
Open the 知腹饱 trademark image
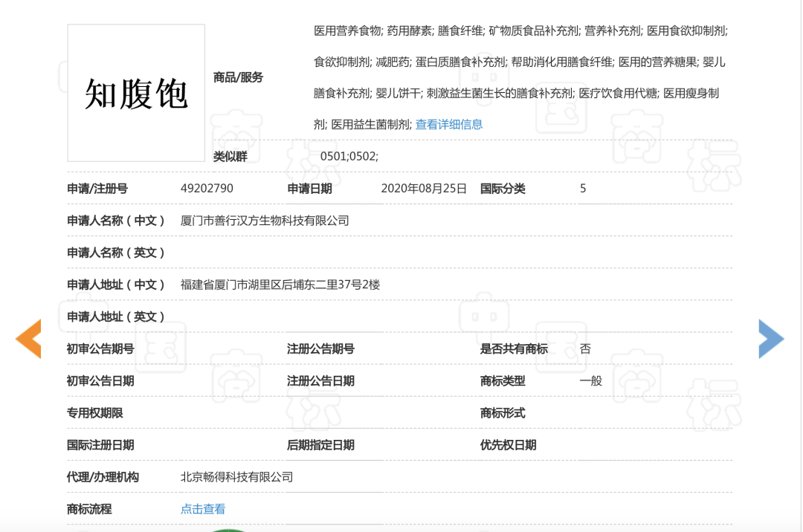pos(136,94)
